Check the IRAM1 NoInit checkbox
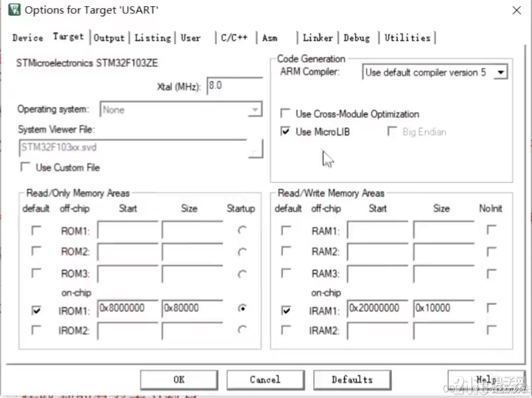Viewport: 532px width, 398px height. 491,308
